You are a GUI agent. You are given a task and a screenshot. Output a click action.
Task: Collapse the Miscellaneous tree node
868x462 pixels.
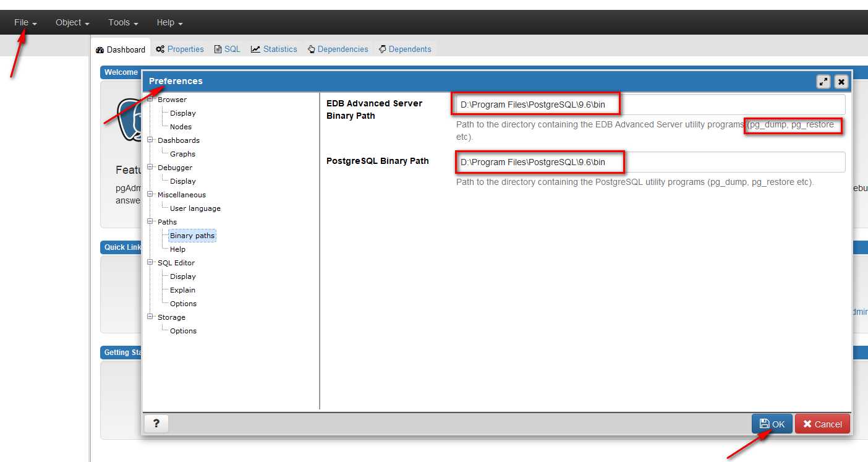[150, 194]
